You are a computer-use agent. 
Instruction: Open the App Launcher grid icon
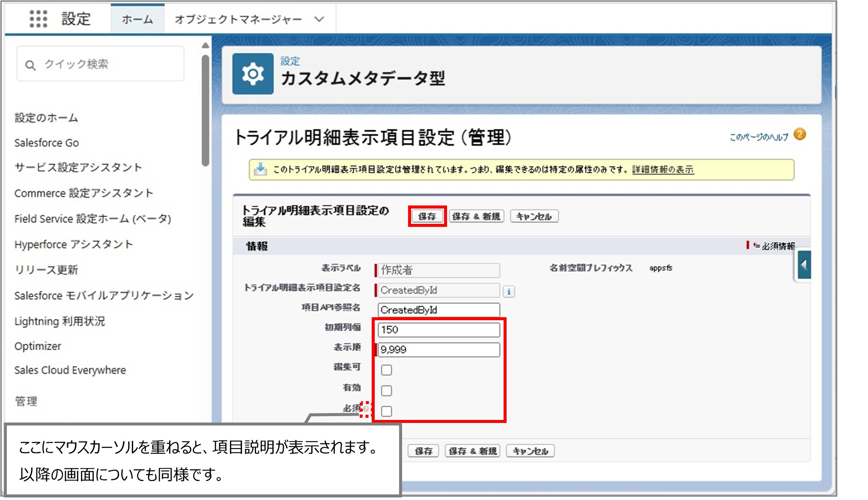point(39,19)
